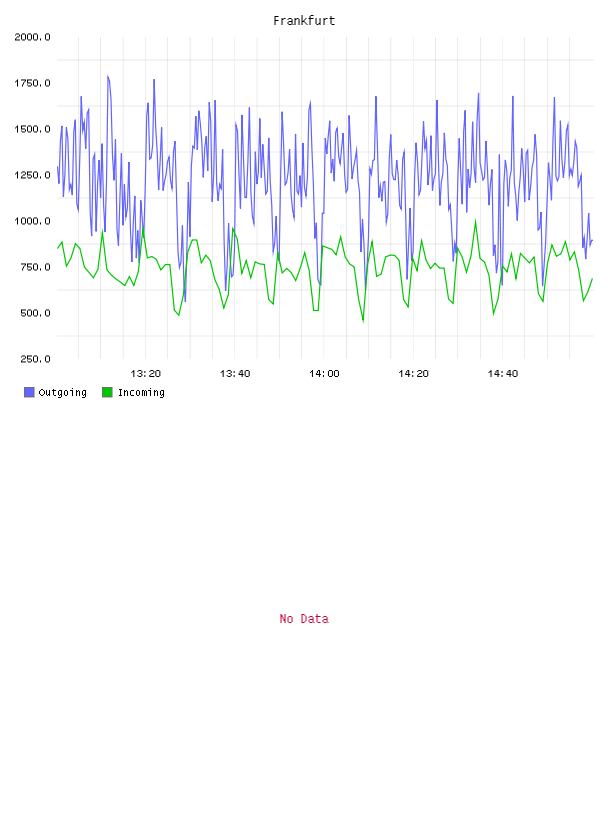Click the 14:40 time axis label
This screenshot has height=816, width=608.
pos(502,374)
